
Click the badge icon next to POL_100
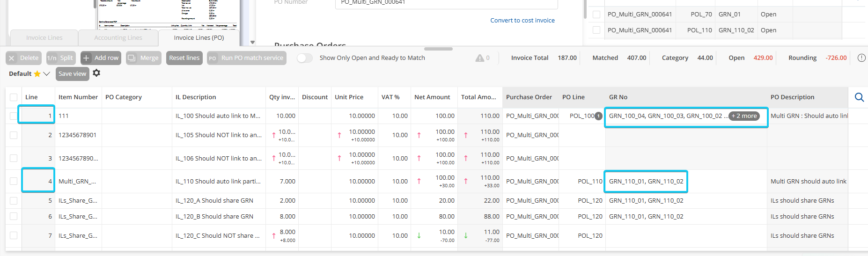click(598, 116)
